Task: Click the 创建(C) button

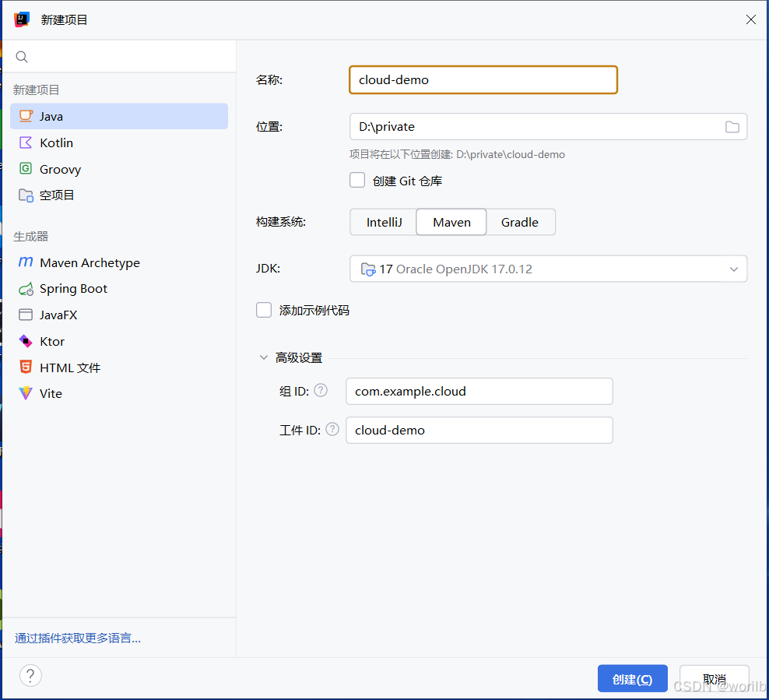Action: click(x=632, y=679)
